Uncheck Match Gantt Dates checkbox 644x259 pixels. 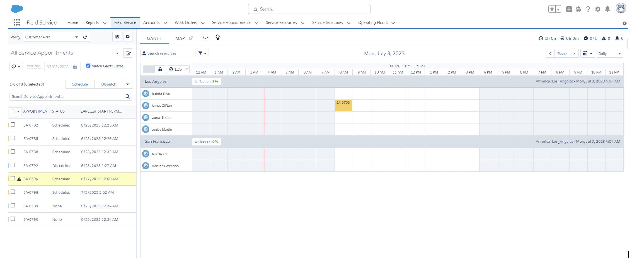[88, 66]
